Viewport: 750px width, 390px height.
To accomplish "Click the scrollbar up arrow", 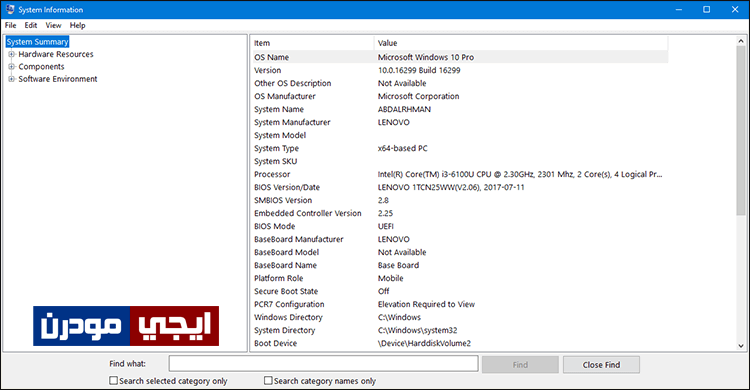I will [x=741, y=41].
